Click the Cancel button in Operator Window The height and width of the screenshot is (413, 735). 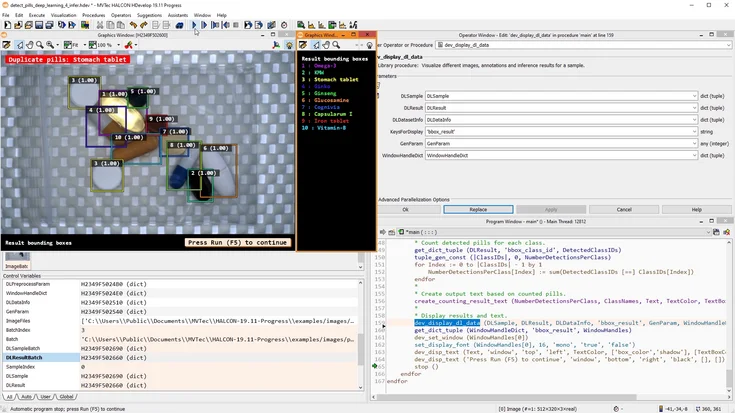(x=624, y=210)
